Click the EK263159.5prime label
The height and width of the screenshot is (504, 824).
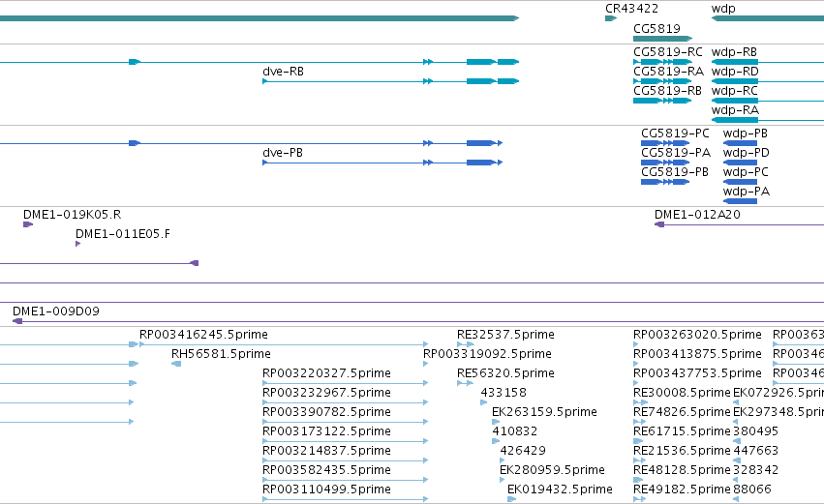pos(544,413)
